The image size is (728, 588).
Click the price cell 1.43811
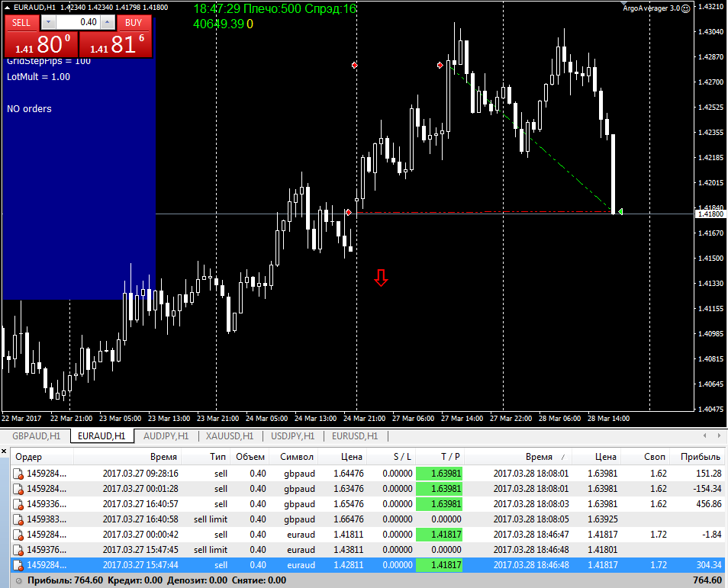click(348, 550)
